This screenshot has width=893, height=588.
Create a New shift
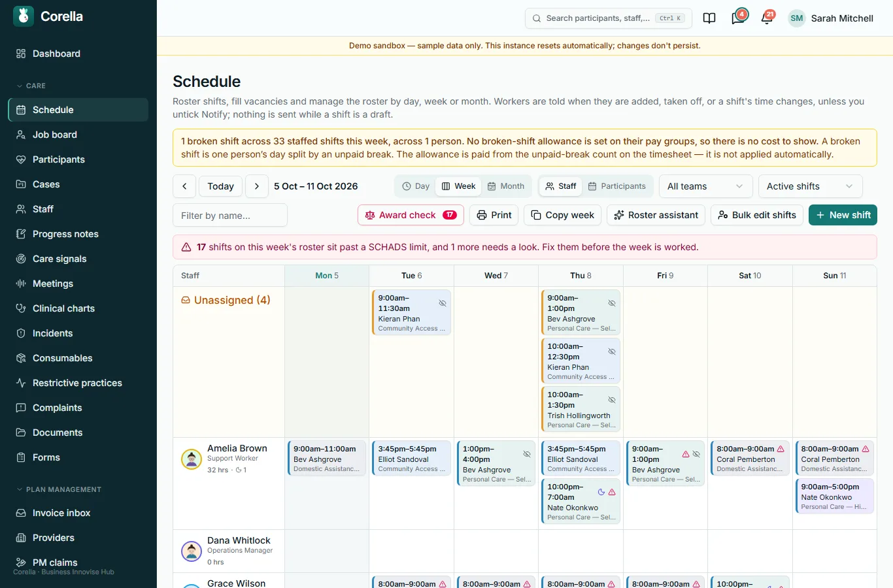coord(843,215)
